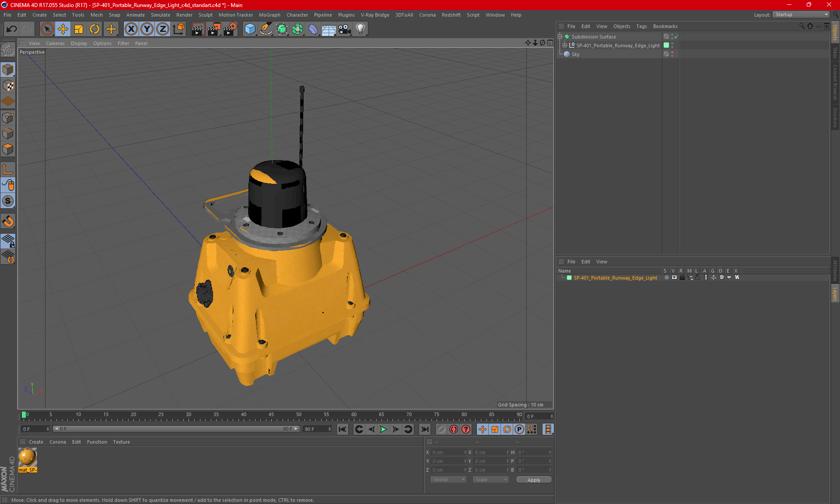Toggle Locked Workplane
This screenshot has width=840, height=504.
click(x=8, y=241)
